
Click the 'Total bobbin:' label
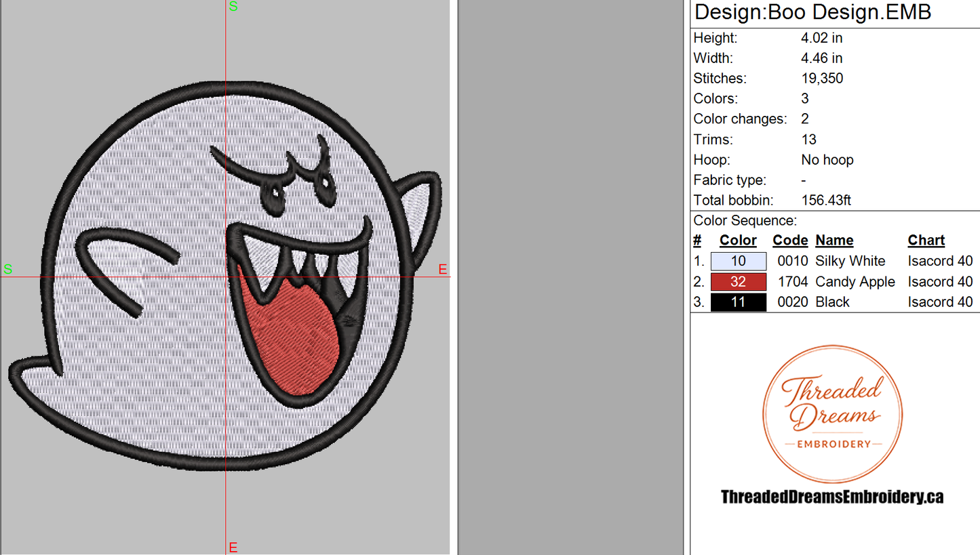[x=732, y=201]
